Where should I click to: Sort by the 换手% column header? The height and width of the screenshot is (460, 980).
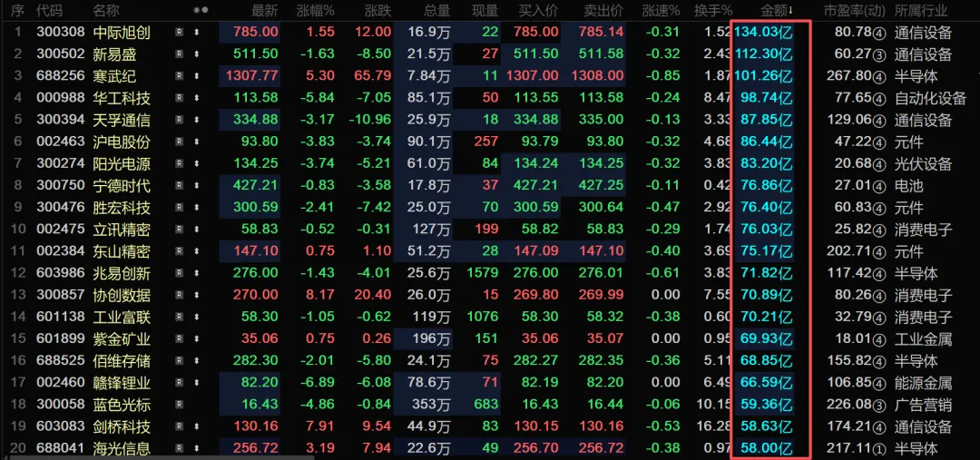tap(712, 11)
